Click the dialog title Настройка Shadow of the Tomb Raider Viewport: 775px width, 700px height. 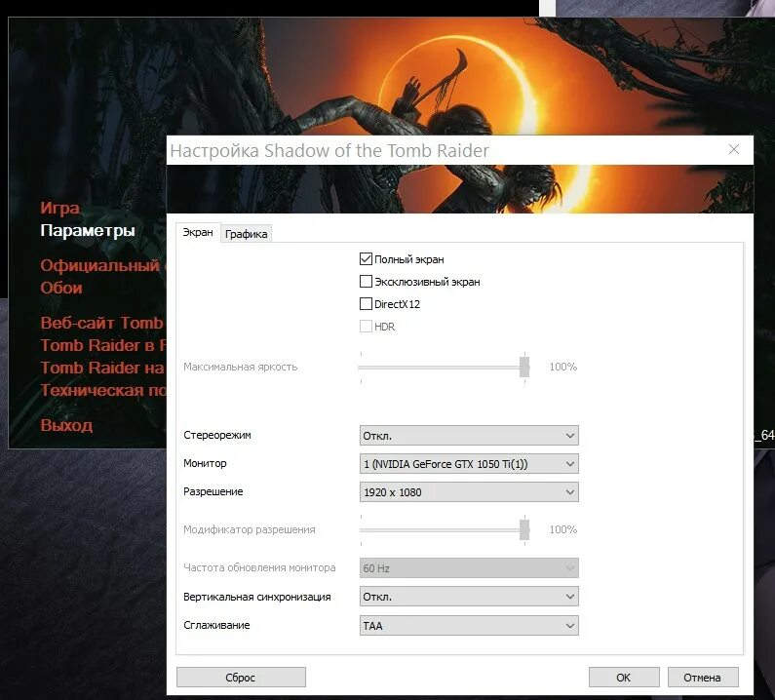coord(329,151)
